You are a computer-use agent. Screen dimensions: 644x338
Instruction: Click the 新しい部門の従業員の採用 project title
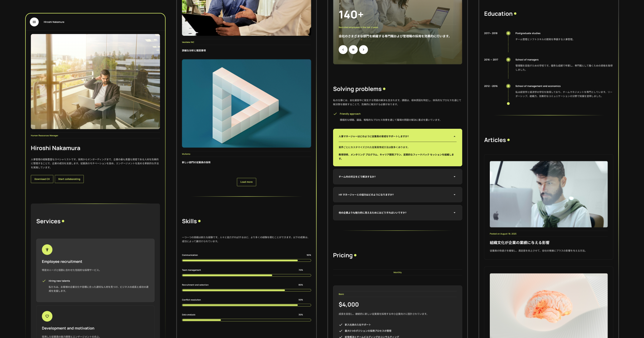[196, 162]
